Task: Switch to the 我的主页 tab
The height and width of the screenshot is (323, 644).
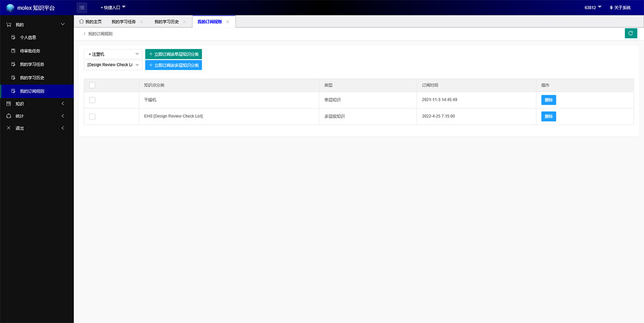Action: 91,22
